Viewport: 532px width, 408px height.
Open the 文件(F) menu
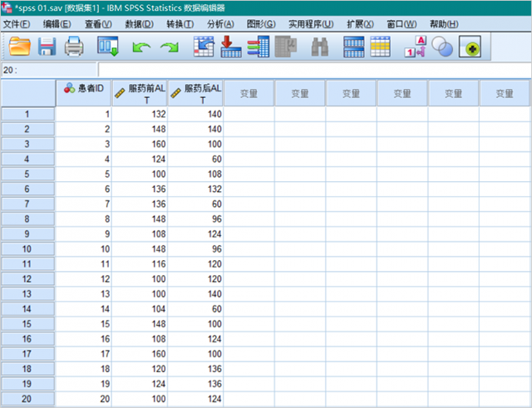click(x=17, y=24)
